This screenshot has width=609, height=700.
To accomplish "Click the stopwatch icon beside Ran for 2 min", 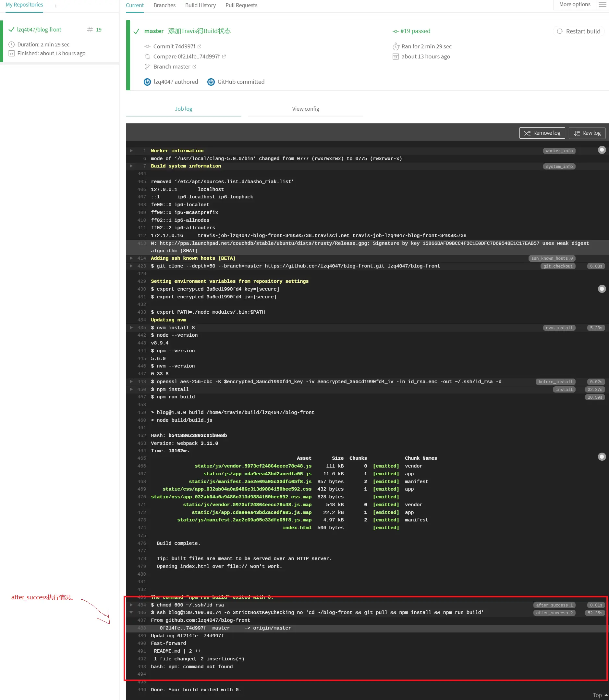I will click(x=396, y=46).
